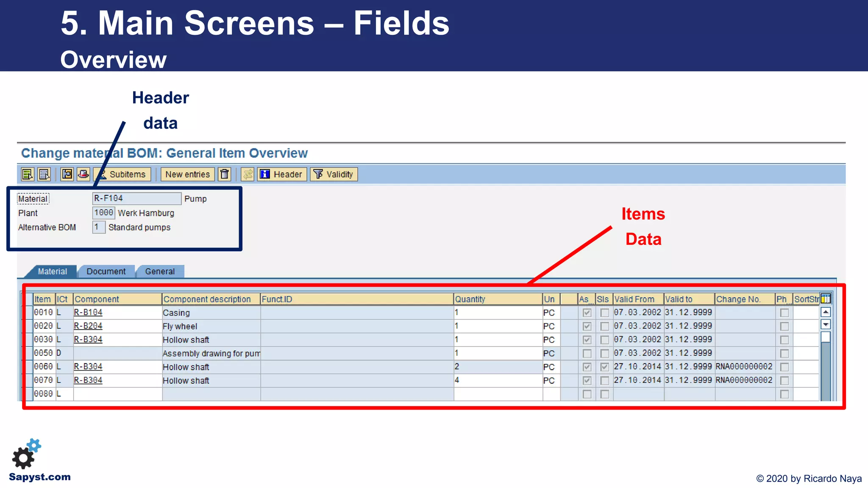Open R-B304 link in item 0030 row
This screenshot has width=868, height=488.
tap(88, 339)
